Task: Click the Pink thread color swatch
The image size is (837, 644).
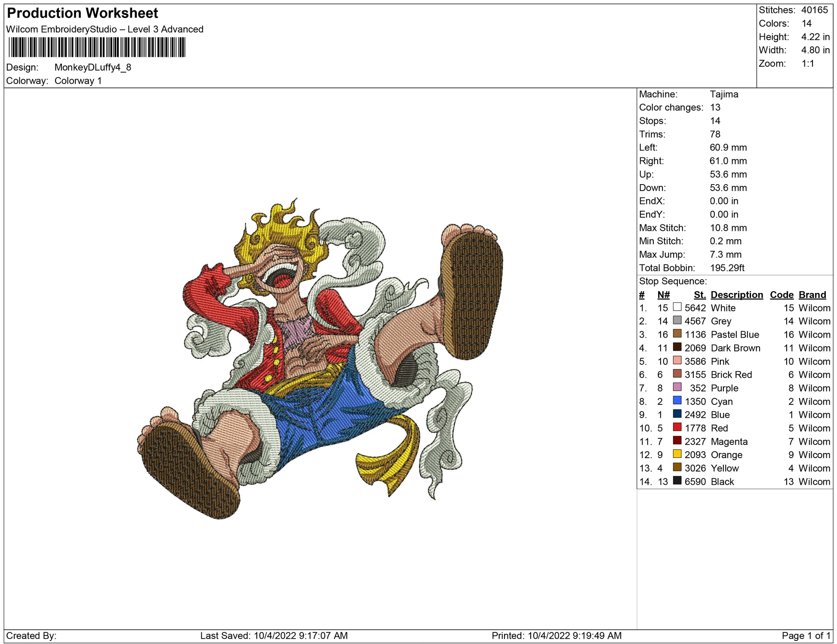Action: point(677,361)
